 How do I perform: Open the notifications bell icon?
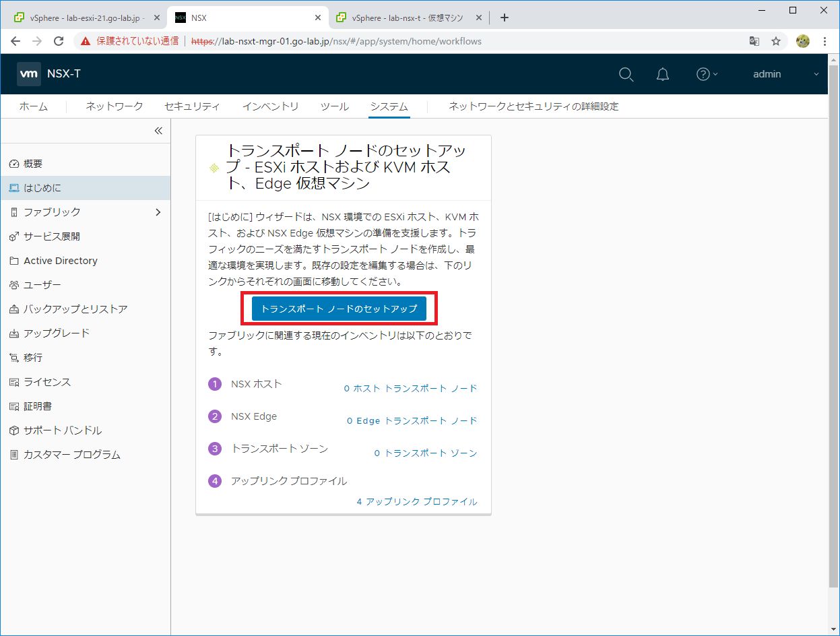pyautogui.click(x=663, y=74)
